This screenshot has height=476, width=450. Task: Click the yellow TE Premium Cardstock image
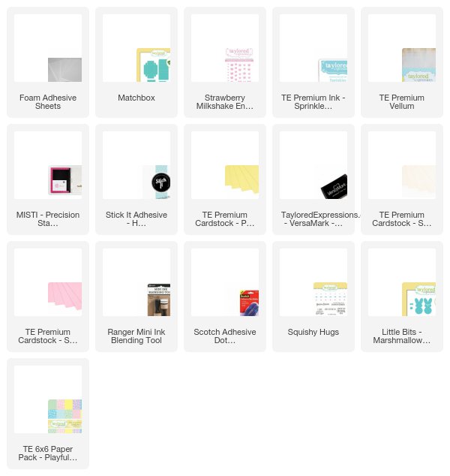click(241, 179)
